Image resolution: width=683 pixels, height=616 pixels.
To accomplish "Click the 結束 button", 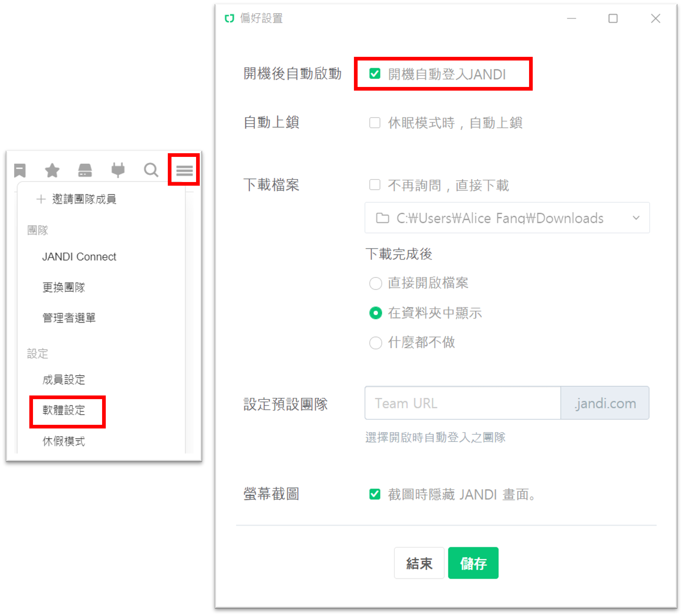I will click(x=419, y=563).
